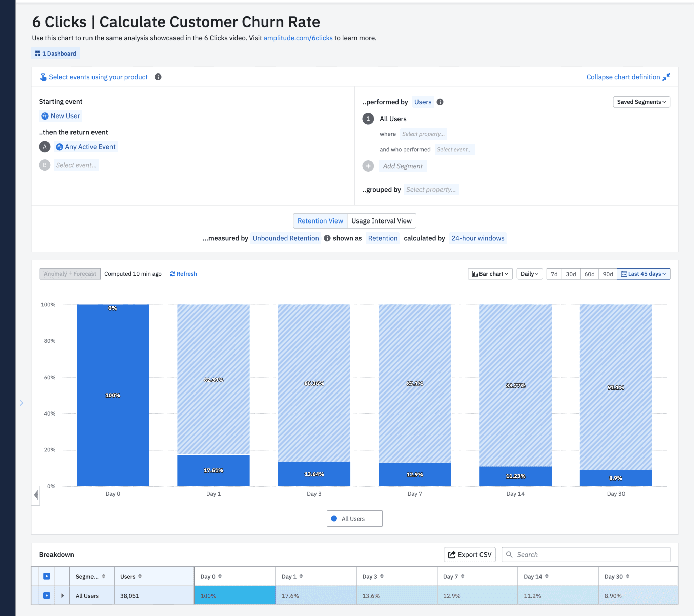The height and width of the screenshot is (616, 694).
Task: Click the blue color dot beside All Users legend
Action: point(335,518)
